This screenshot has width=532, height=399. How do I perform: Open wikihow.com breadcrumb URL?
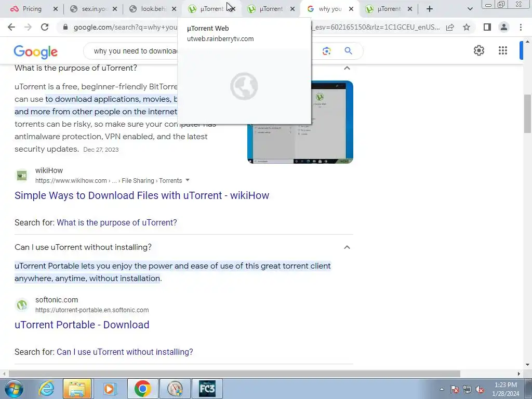click(109, 181)
